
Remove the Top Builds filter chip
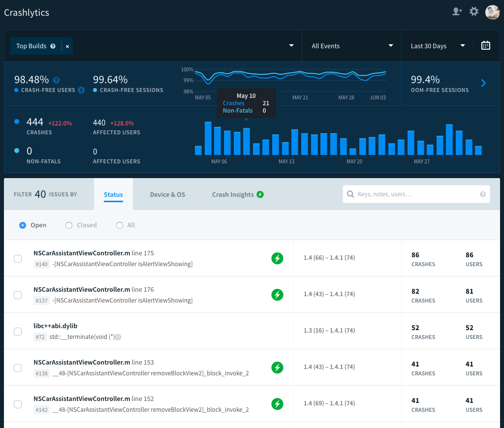click(x=67, y=46)
